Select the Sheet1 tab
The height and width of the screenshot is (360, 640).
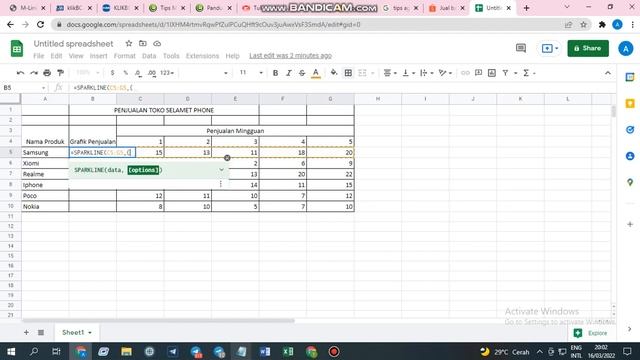click(77, 333)
